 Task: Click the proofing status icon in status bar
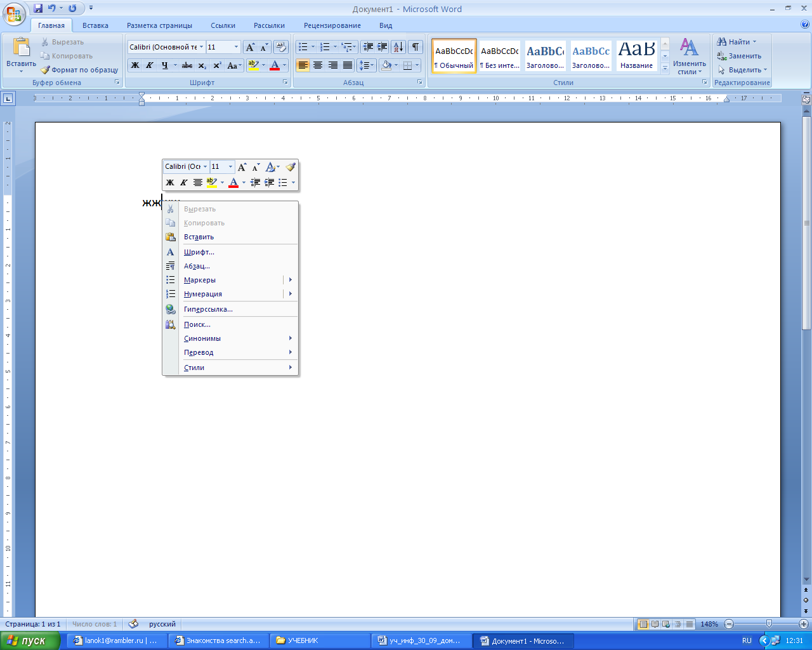tap(133, 624)
